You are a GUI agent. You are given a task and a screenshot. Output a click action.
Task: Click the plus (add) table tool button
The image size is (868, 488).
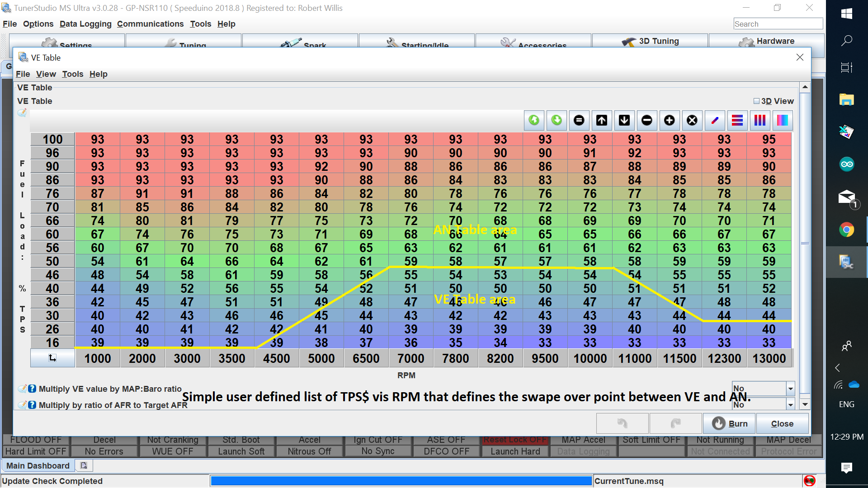tap(669, 120)
